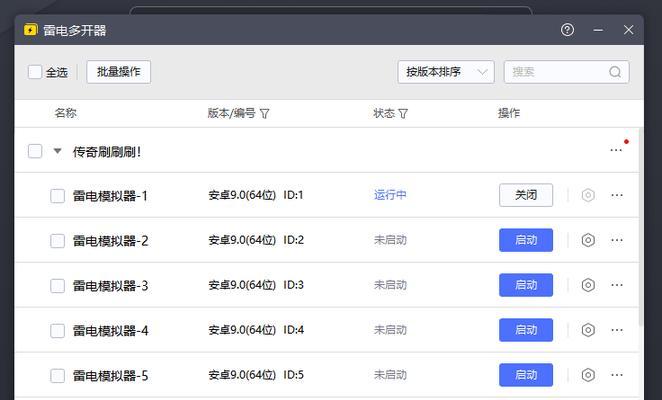Click 启动 to start 雷电模拟器-3
Image resolution: width=662 pixels, height=400 pixels.
point(526,285)
